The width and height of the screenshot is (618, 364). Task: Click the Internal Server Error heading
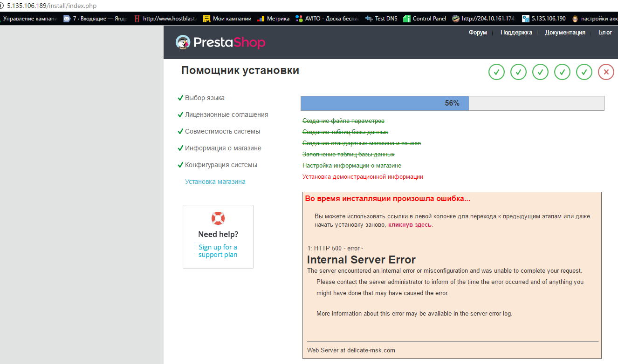[x=361, y=260]
